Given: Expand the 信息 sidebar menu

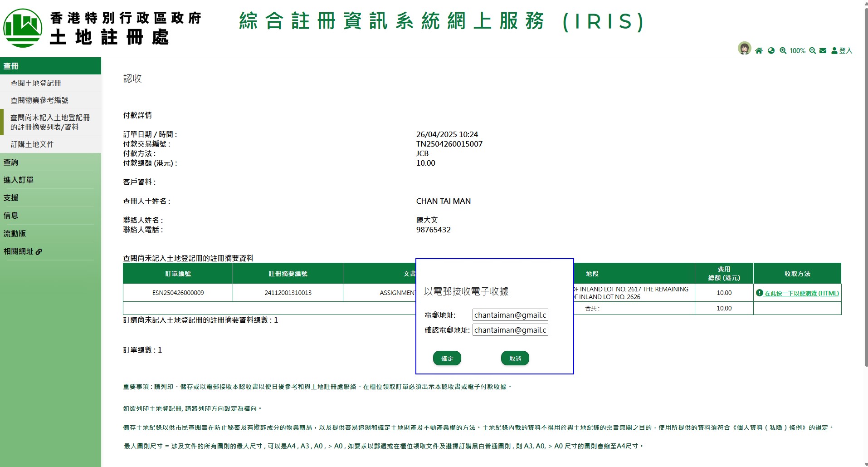Looking at the screenshot, I should [x=11, y=215].
